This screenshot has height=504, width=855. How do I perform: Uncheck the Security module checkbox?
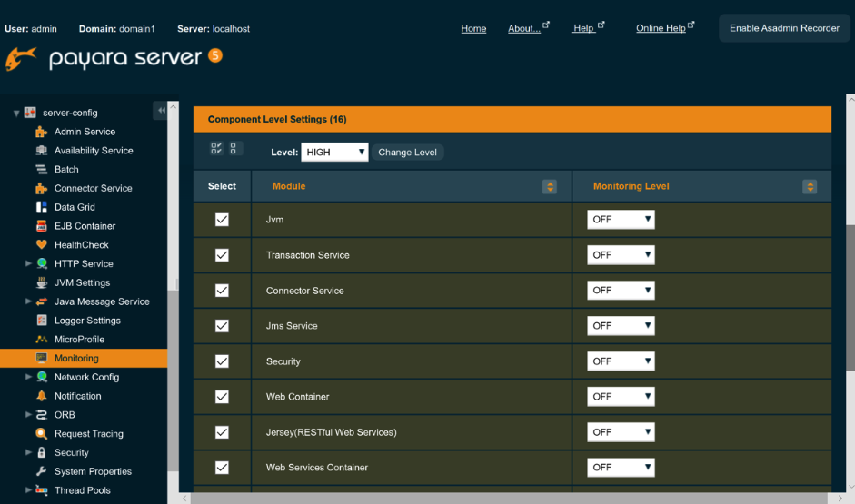(222, 361)
